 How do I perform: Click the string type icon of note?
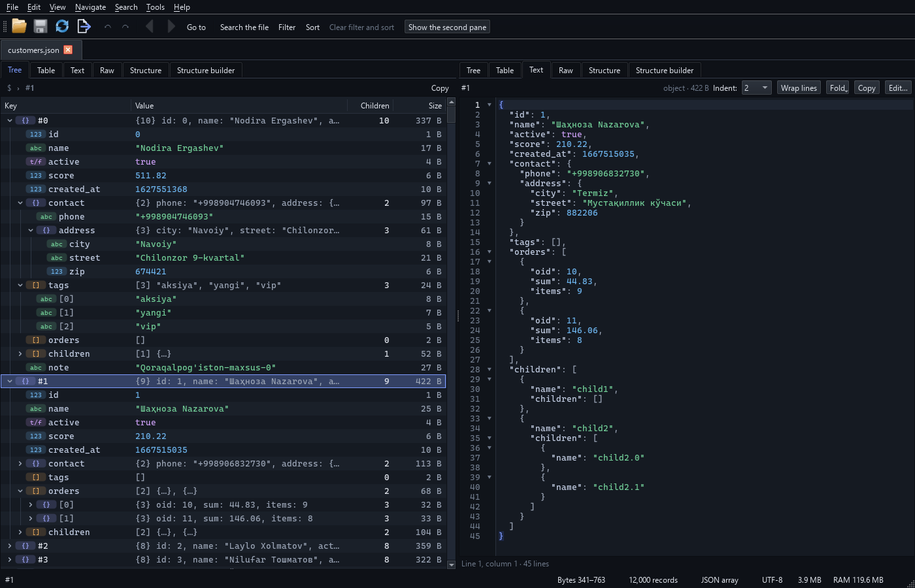36,368
